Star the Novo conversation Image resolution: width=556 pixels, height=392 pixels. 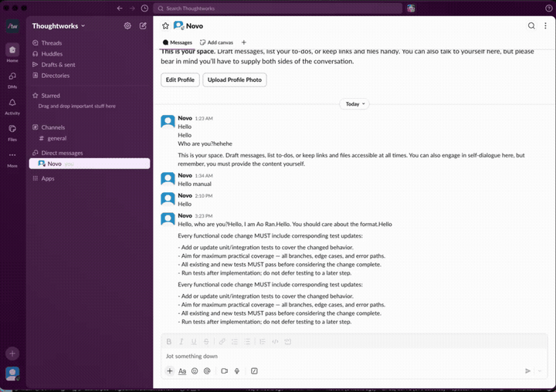[x=165, y=25]
